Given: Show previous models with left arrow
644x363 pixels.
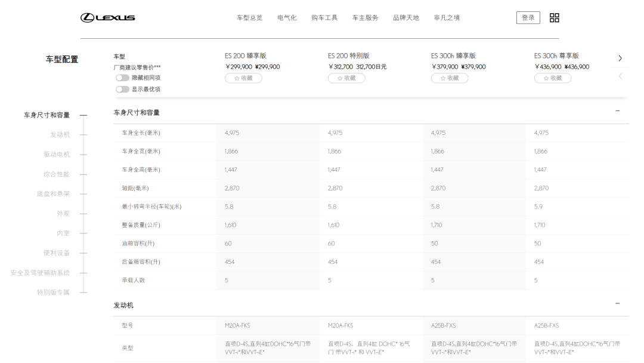Looking at the screenshot, I should [620, 76].
